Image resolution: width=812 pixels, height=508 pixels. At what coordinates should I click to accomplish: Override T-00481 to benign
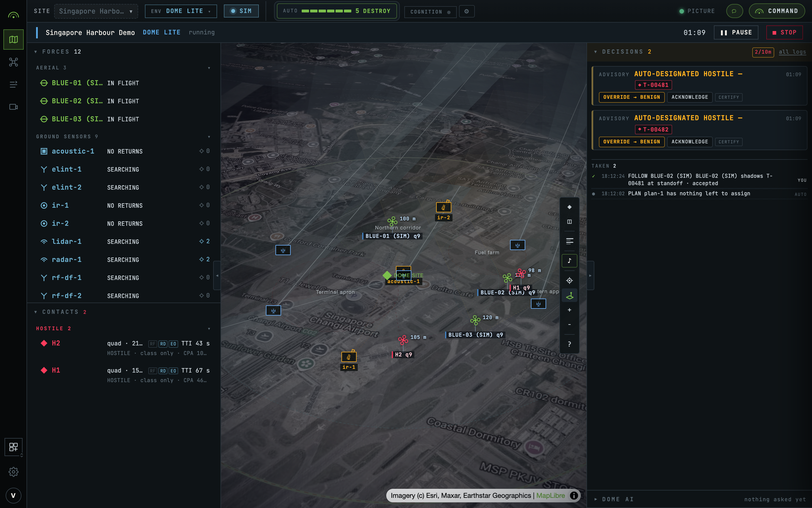pyautogui.click(x=632, y=97)
